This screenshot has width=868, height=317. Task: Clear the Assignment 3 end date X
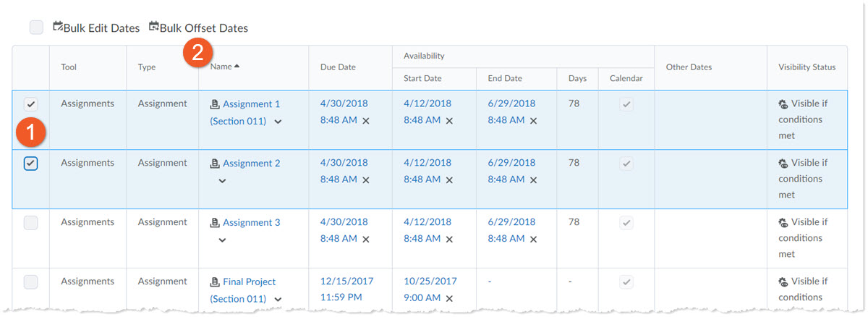(533, 240)
